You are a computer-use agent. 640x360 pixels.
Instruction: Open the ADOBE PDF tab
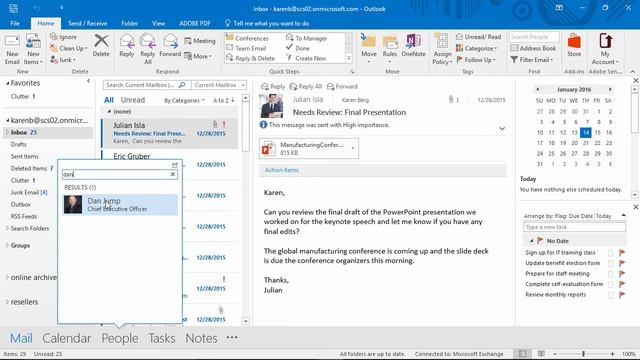pyautogui.click(x=195, y=23)
